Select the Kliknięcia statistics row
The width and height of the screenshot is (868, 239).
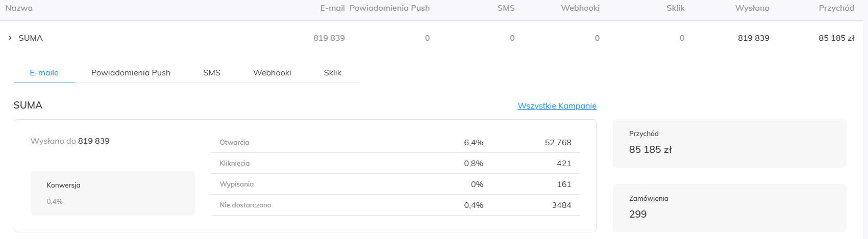[395, 164]
